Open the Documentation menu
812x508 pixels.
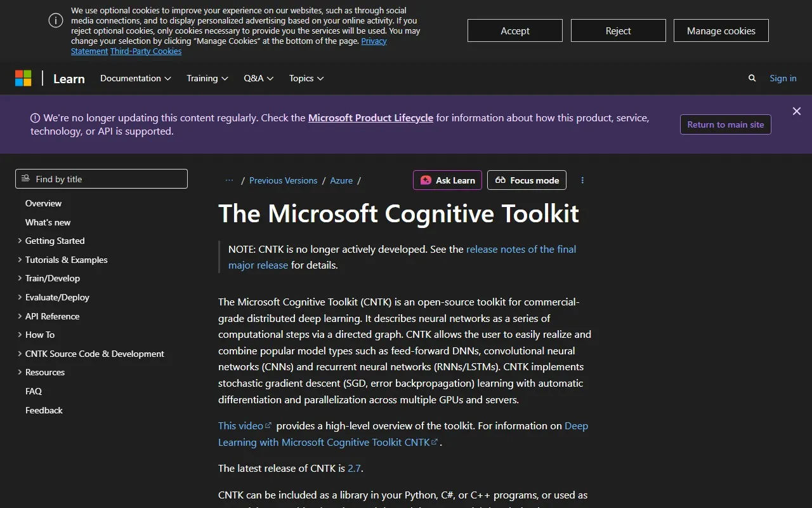point(135,78)
